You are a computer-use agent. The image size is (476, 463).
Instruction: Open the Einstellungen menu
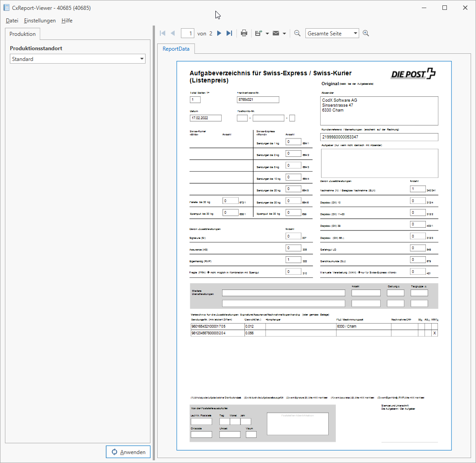point(40,21)
